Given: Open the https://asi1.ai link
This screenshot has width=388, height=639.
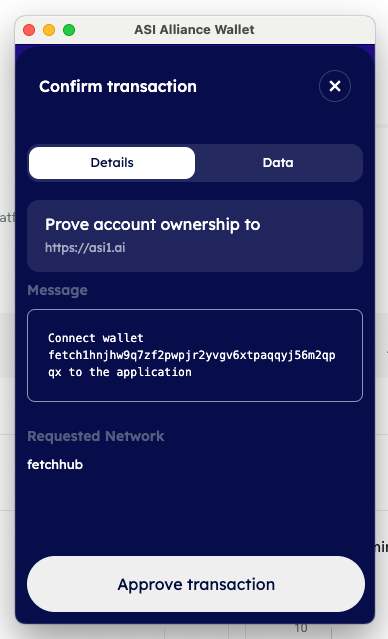Looking at the screenshot, I should [x=85, y=247].
